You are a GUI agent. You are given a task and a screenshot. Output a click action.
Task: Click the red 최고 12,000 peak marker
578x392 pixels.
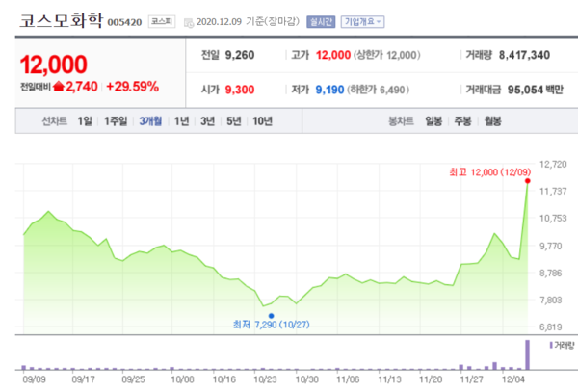(528, 180)
